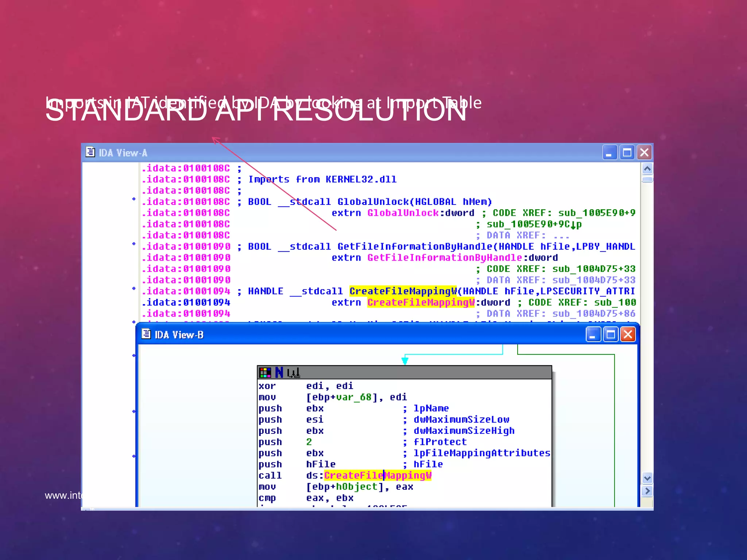Click the blue N rename icon on node
Viewport: 747px width, 560px height.
(279, 373)
